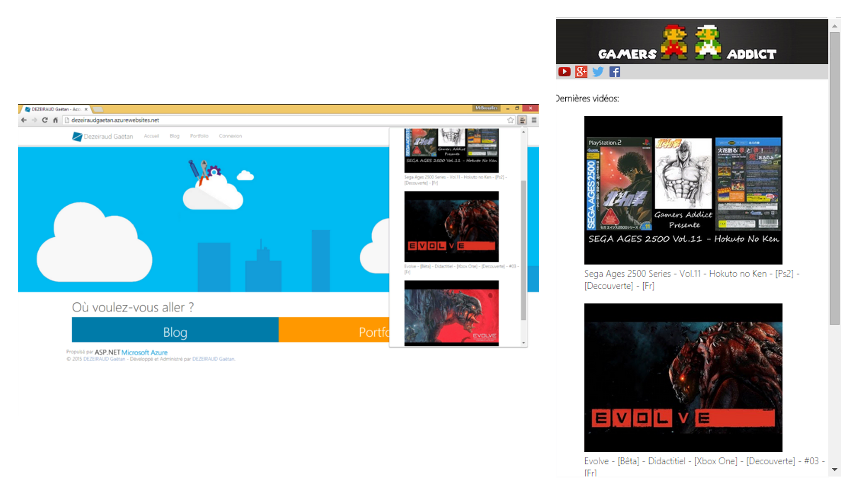Screen dimensions: 860x498
Task: Follow the Microsoft Azure footer link
Action: point(142,352)
